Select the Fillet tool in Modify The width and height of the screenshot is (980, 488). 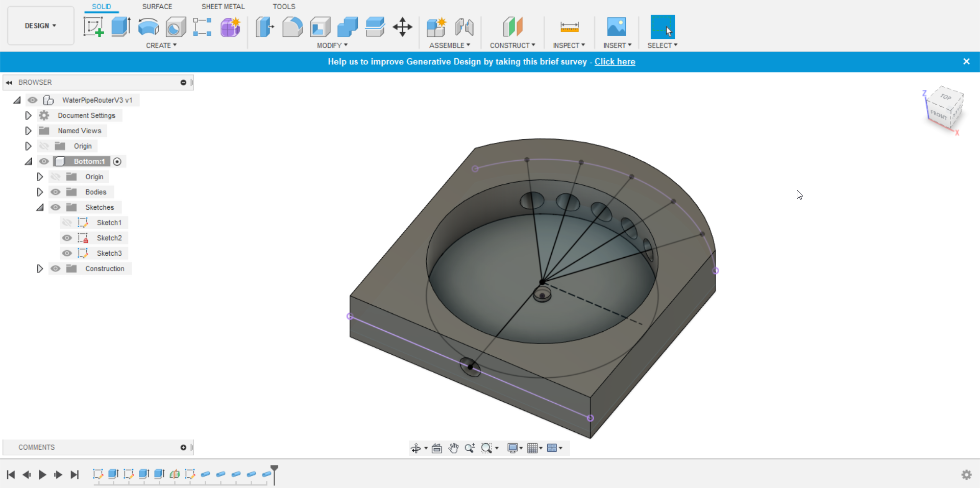click(292, 27)
